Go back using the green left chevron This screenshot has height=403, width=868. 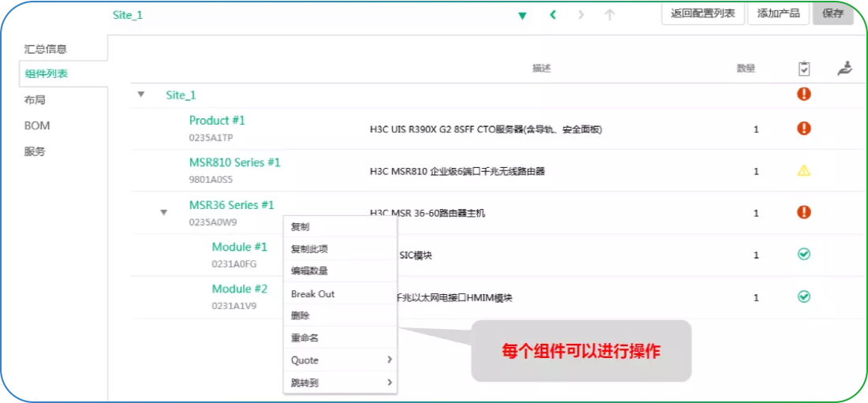click(552, 15)
